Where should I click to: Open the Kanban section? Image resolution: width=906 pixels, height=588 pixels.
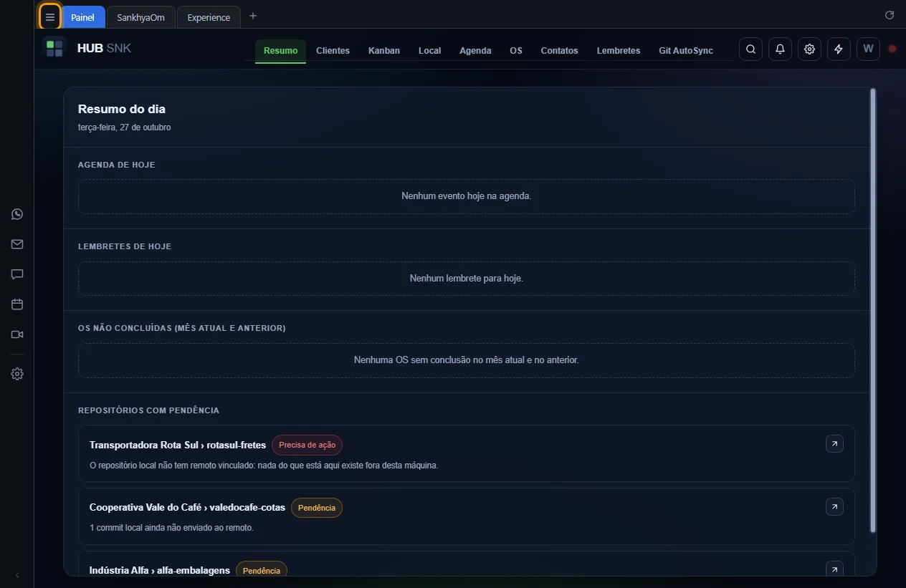384,51
